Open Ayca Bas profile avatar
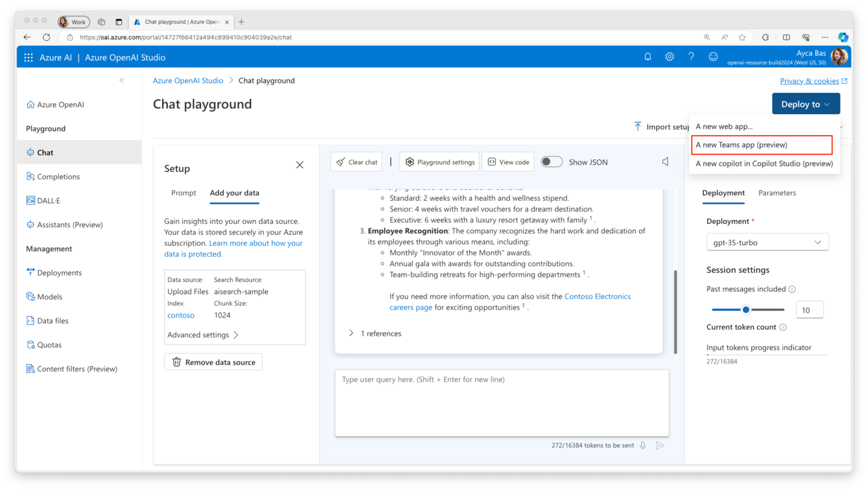868x491 pixels. pos(839,57)
